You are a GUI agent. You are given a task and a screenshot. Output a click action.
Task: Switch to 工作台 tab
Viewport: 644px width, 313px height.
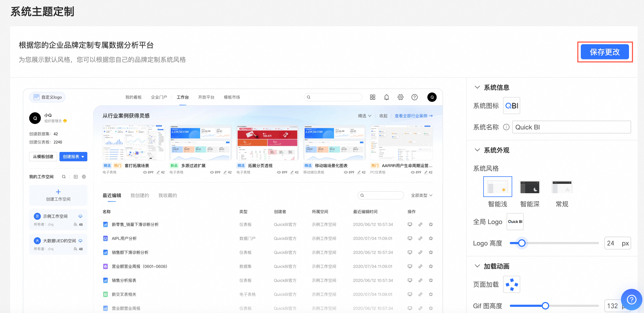183,97
